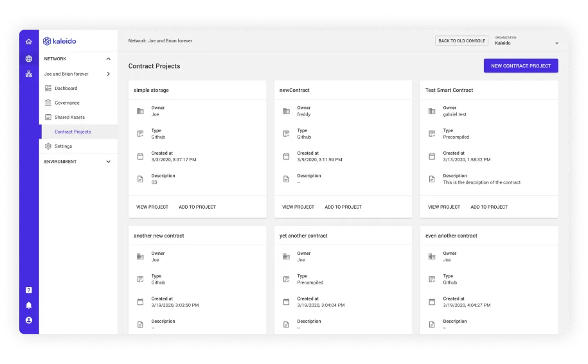This screenshot has width=588, height=364.
Task: Click Type icon in simple storage card
Action: tap(140, 134)
